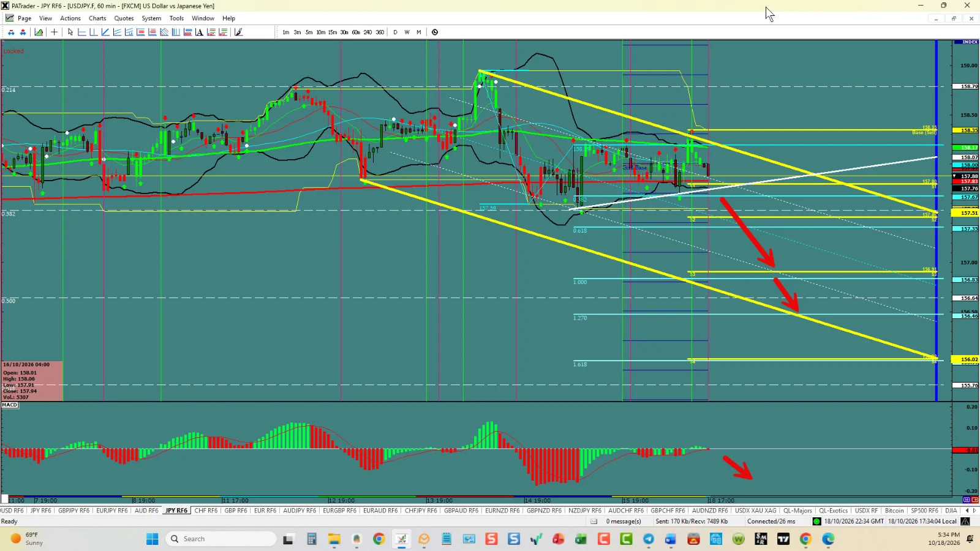980x551 pixels.
Task: Select the text label A tool
Action: coord(199,32)
